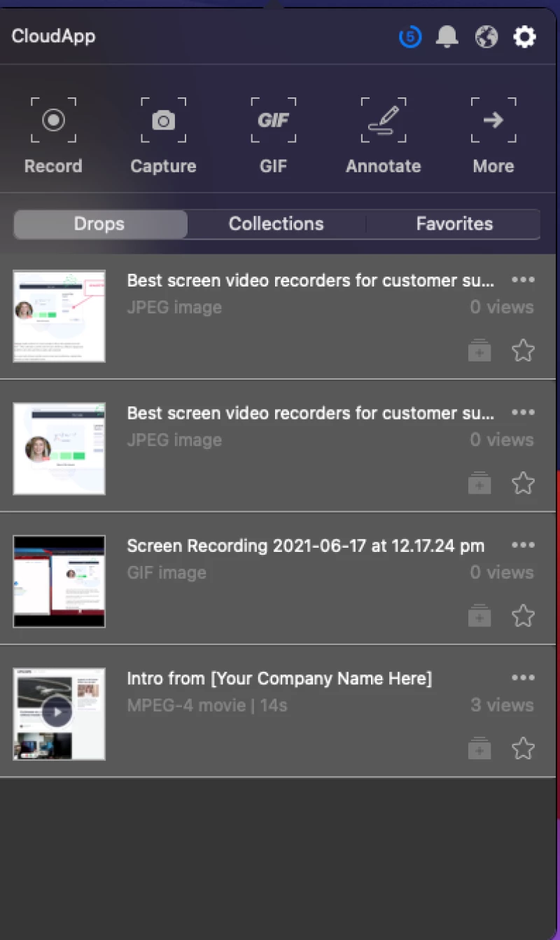Open options menu for Screen Recording drop
Viewport: 560px width, 940px height.
(523, 545)
